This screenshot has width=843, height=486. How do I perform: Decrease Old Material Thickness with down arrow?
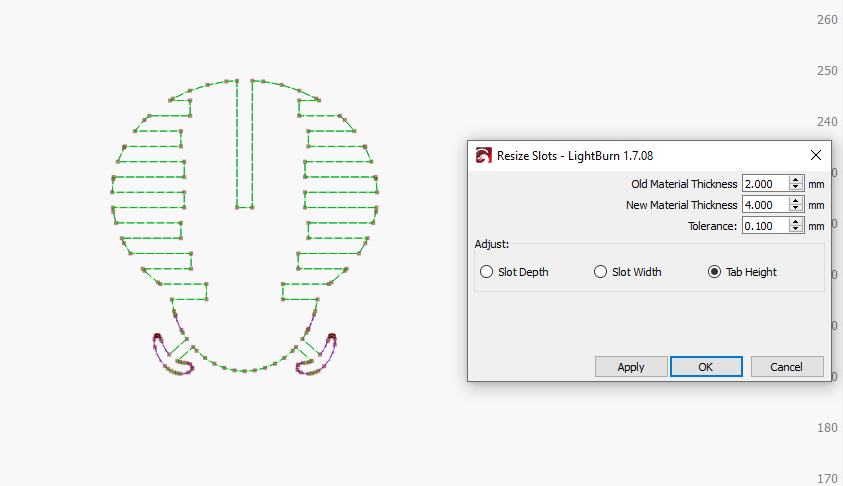pos(796,188)
